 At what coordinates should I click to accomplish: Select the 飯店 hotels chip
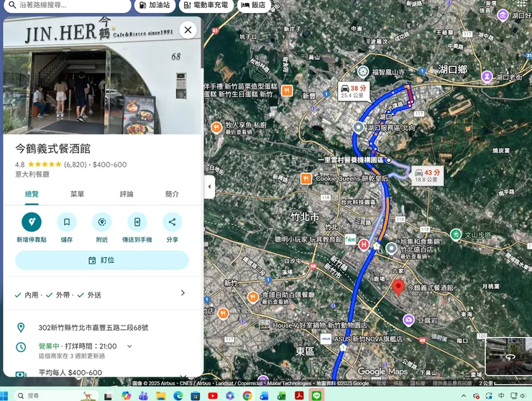(254, 5)
